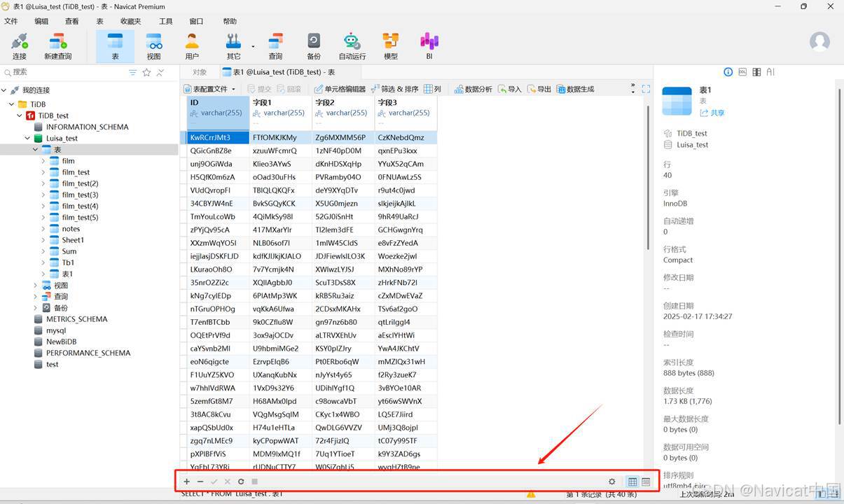Open the 其它 toolbar button
Viewport: 844px width, 504px height.
tap(233, 46)
